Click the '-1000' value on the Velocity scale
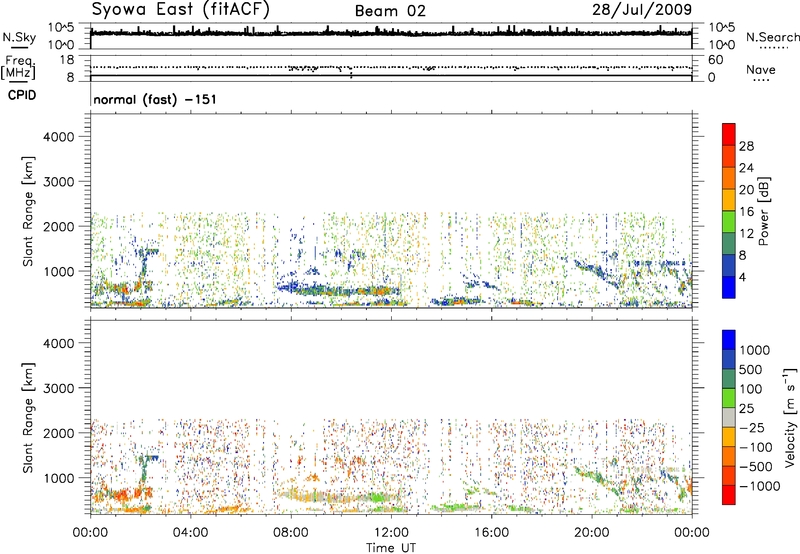This screenshot has height=554, width=800. click(x=760, y=486)
